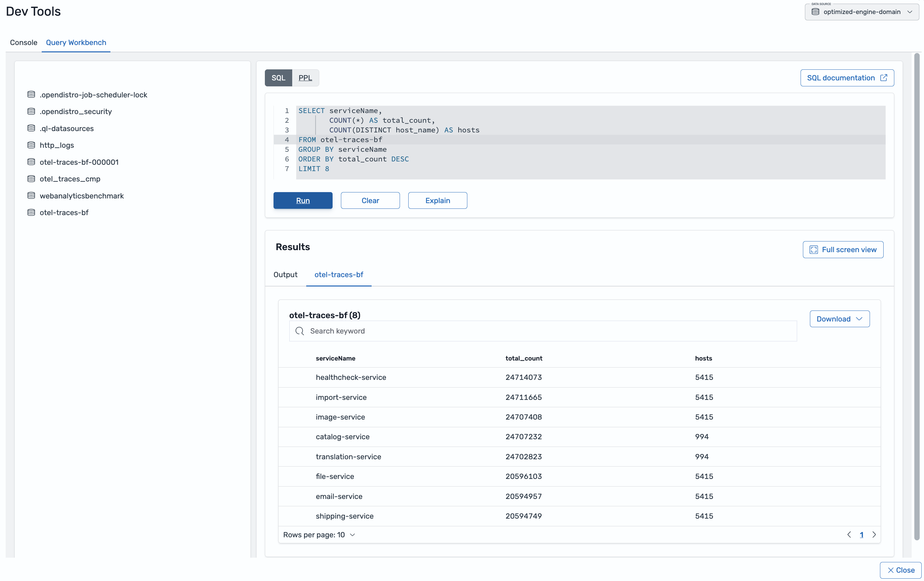Open the Output results tab
Image resolution: width=924 pixels, height=581 pixels.
click(x=285, y=275)
